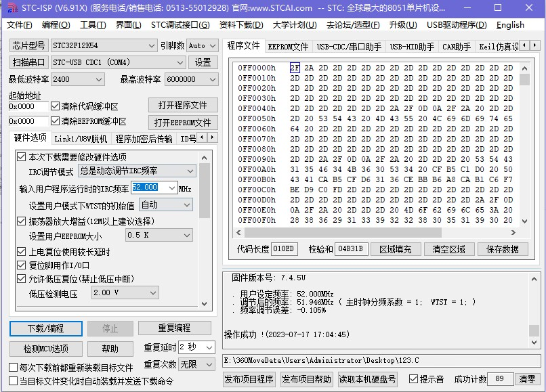Uncheck 本次下载需要修改硬件选项

pos(21,156)
